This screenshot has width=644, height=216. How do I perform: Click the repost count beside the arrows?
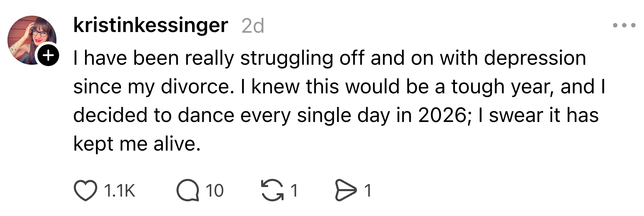point(294,191)
